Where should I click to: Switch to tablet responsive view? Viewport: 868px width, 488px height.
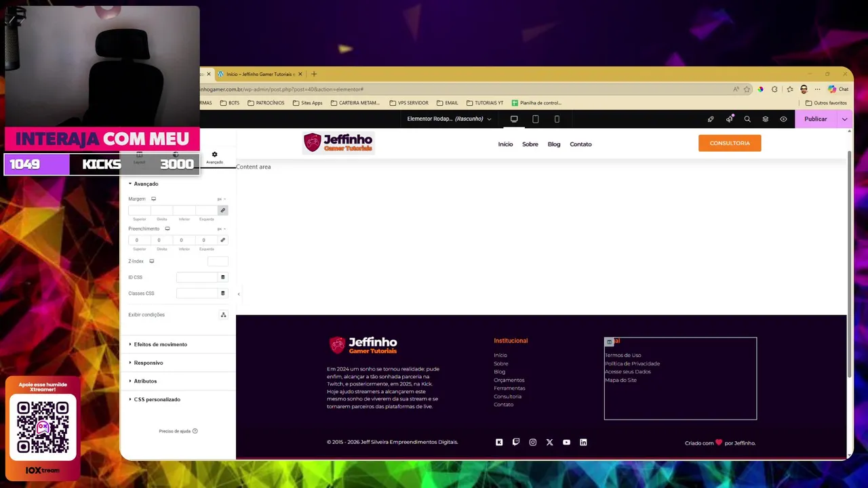pyautogui.click(x=535, y=119)
